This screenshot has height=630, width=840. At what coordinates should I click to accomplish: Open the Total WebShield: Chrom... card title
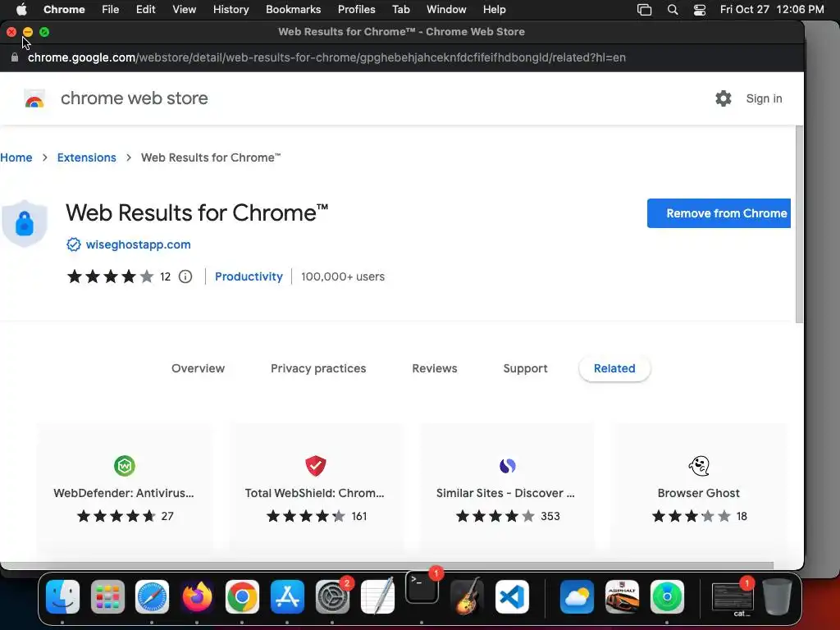[x=314, y=493]
